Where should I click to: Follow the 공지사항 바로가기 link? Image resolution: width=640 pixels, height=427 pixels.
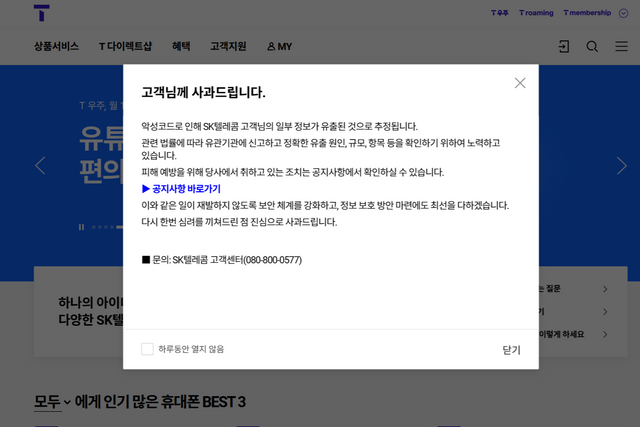[x=181, y=189]
